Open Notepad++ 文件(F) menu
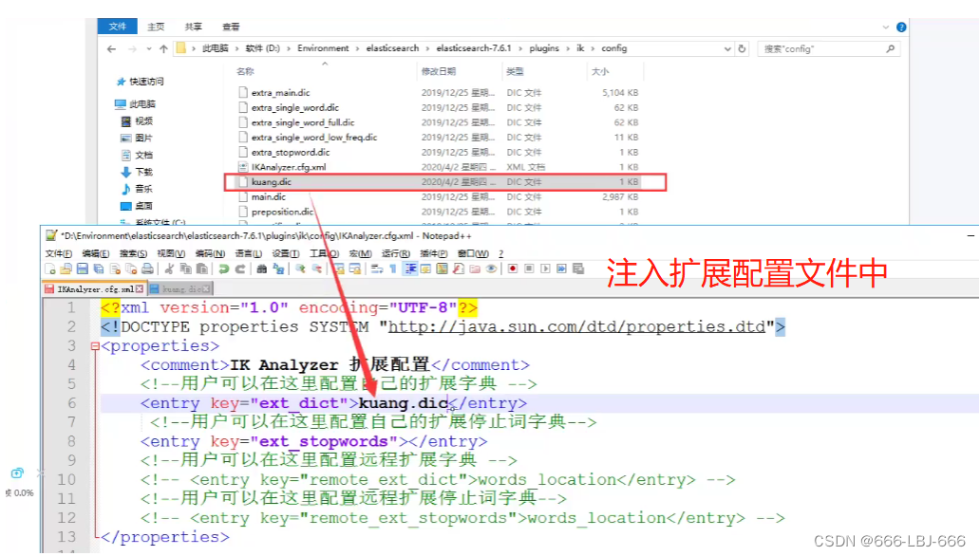This screenshot has width=980, height=556. point(59,253)
